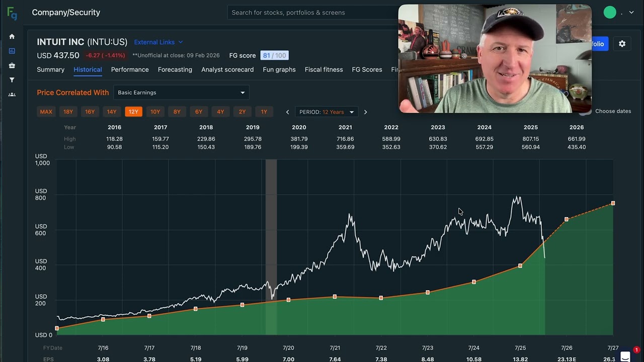Open the filter screens sidebar icon
644x362 pixels.
tap(12, 80)
